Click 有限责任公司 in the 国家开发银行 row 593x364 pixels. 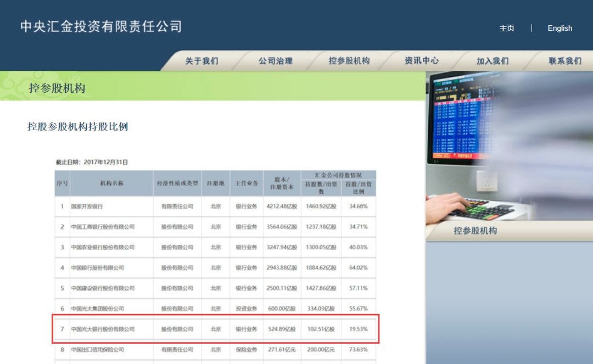[177, 206]
